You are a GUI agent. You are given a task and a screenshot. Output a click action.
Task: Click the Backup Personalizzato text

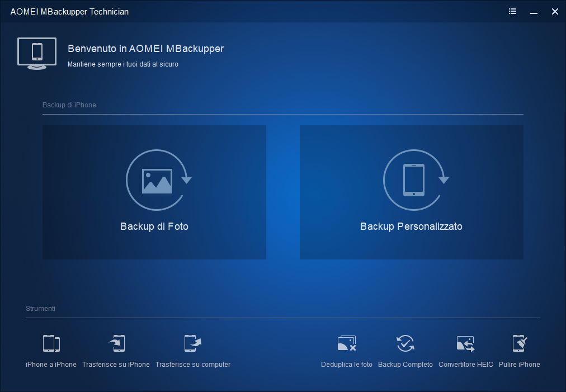(x=411, y=226)
